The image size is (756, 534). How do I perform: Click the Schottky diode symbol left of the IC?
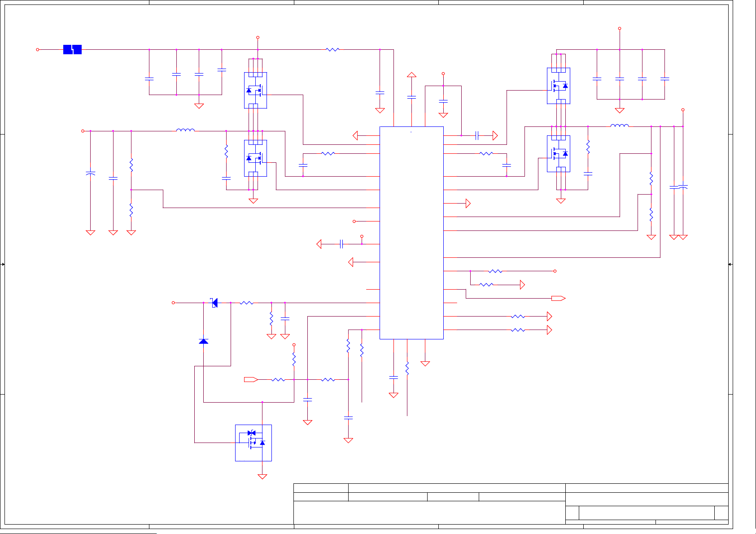click(x=214, y=303)
